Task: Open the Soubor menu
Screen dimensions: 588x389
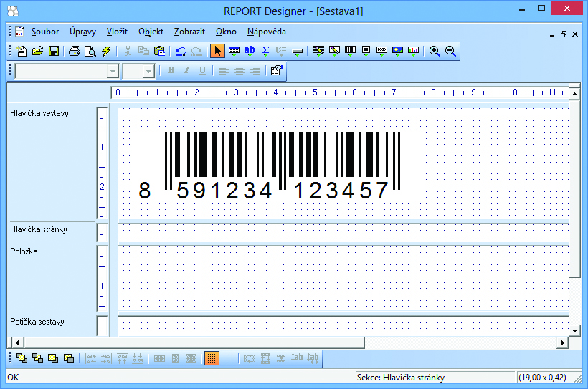Action: [45, 32]
